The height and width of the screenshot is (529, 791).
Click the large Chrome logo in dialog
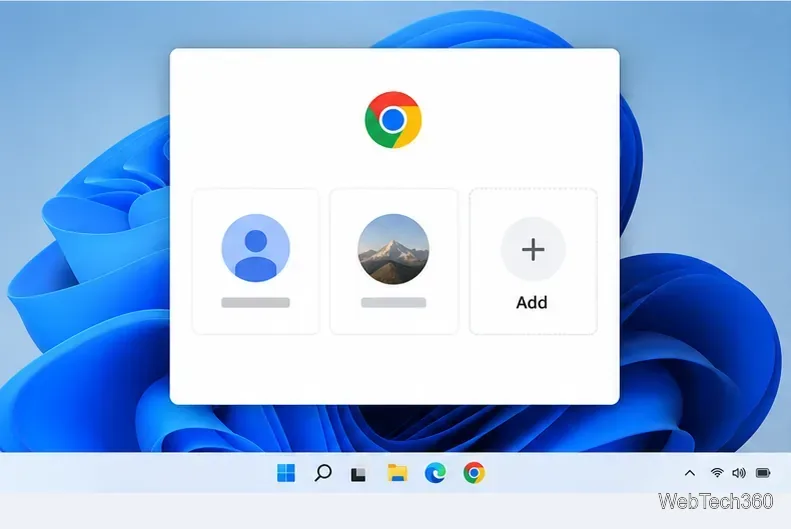pos(393,120)
